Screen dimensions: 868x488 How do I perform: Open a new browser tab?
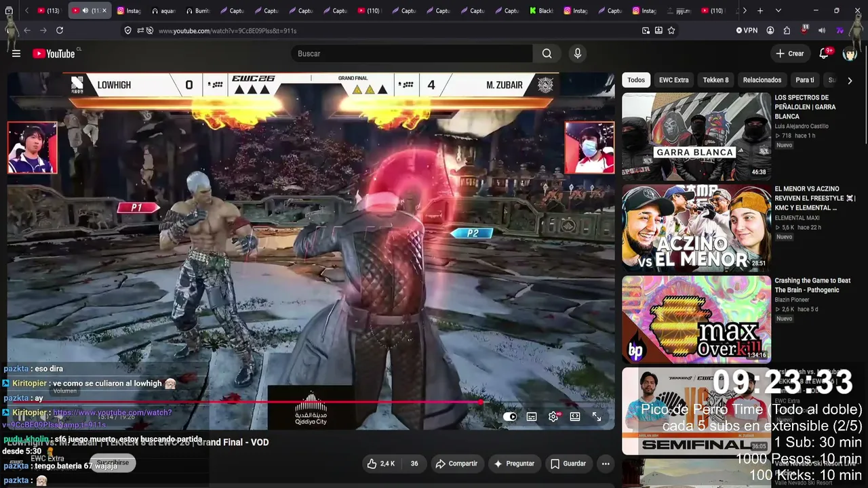pyautogui.click(x=760, y=11)
